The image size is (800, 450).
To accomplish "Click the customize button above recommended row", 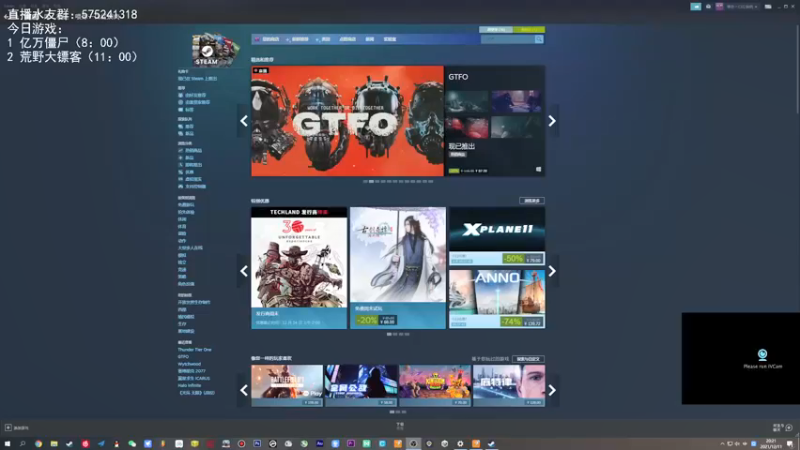I will pyautogui.click(x=528, y=359).
